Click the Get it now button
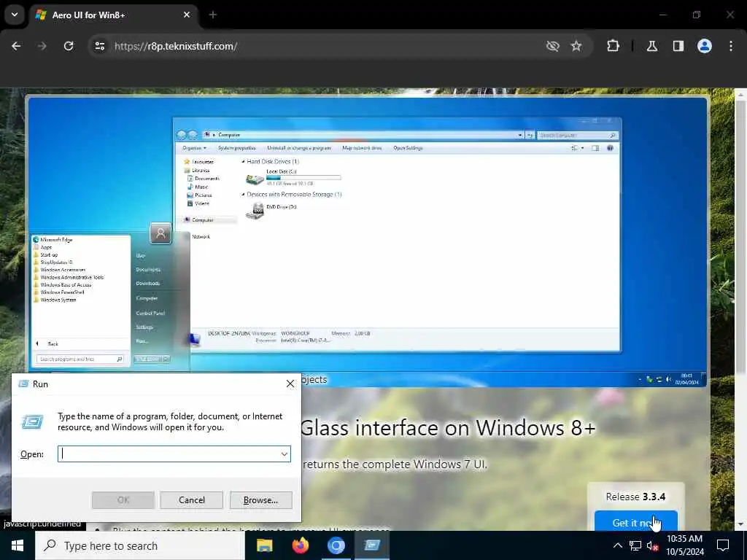The image size is (747, 560). point(635,522)
